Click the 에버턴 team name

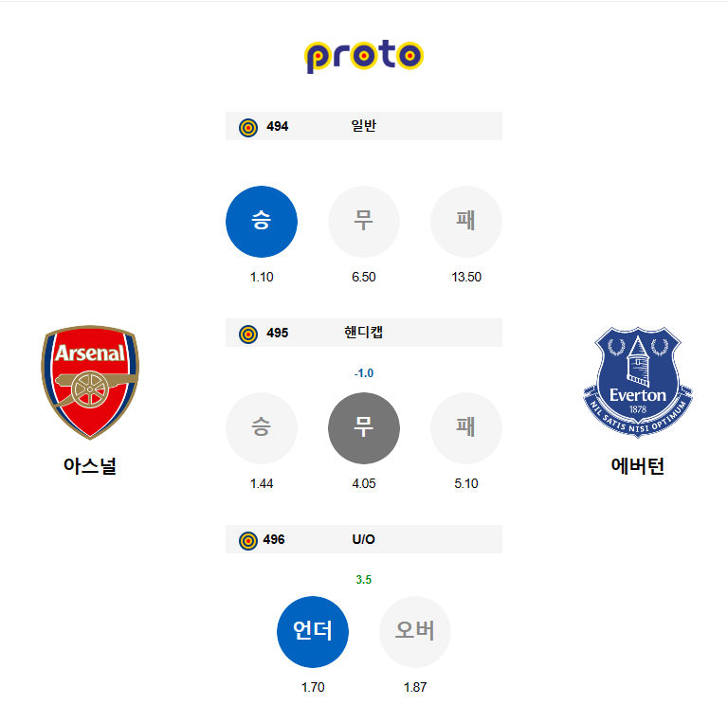tap(638, 466)
